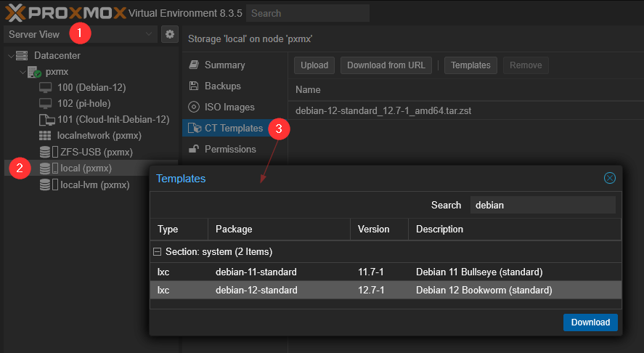Click the Templates search field
Screen dimensions: 644x353
click(542, 205)
